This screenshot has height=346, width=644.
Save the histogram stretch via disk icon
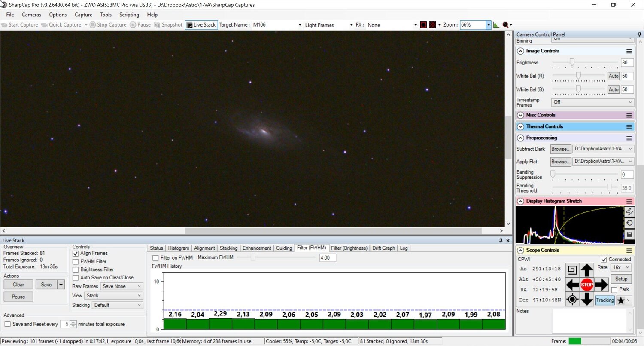click(629, 234)
